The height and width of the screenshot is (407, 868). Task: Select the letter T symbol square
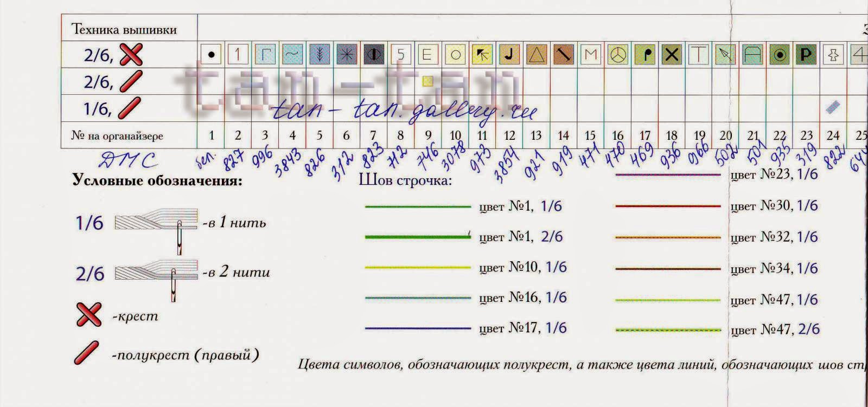click(699, 54)
